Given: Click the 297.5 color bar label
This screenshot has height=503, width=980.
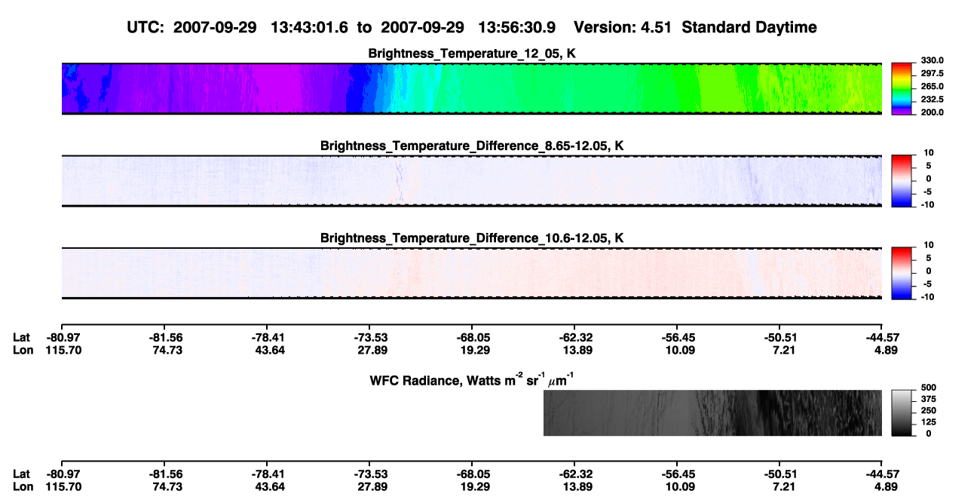Looking at the screenshot, I should pos(932,74).
